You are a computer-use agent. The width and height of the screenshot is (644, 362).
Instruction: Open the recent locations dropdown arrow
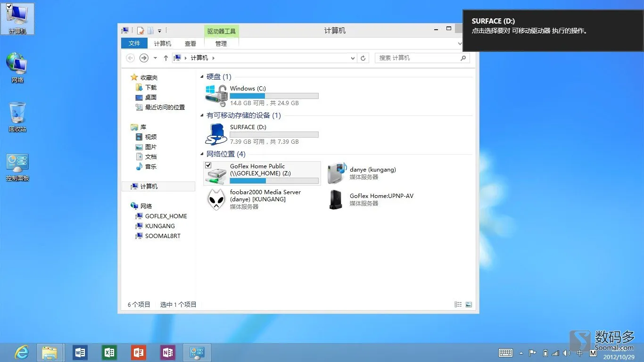(x=155, y=58)
